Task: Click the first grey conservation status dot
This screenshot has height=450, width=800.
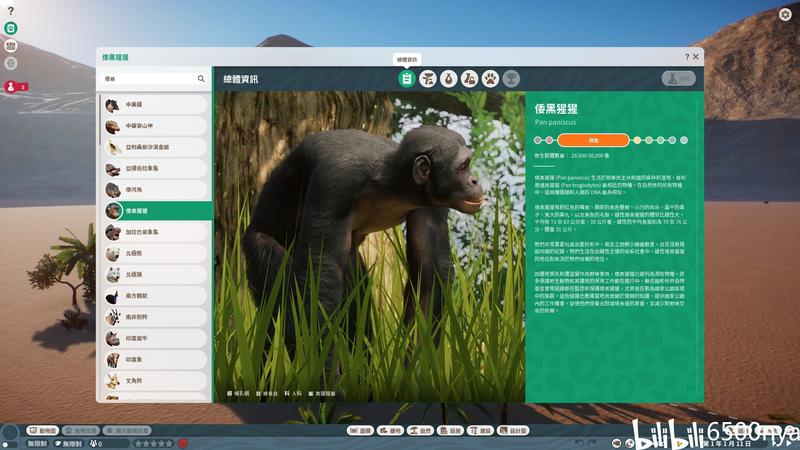Action: tap(537, 140)
